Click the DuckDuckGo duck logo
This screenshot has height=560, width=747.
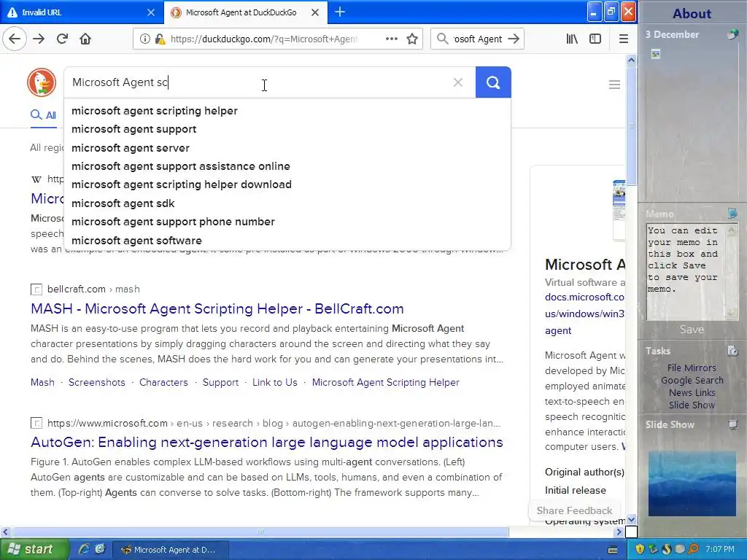click(42, 82)
